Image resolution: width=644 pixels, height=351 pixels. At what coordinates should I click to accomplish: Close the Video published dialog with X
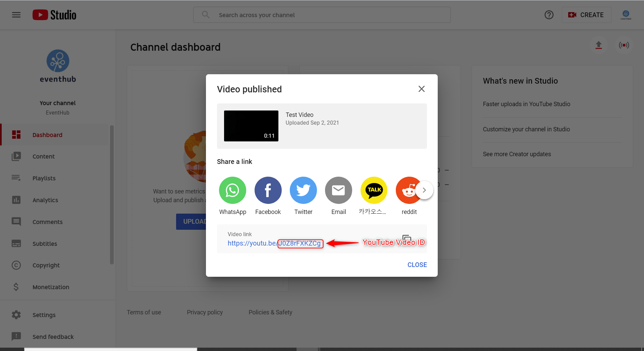[x=422, y=89]
